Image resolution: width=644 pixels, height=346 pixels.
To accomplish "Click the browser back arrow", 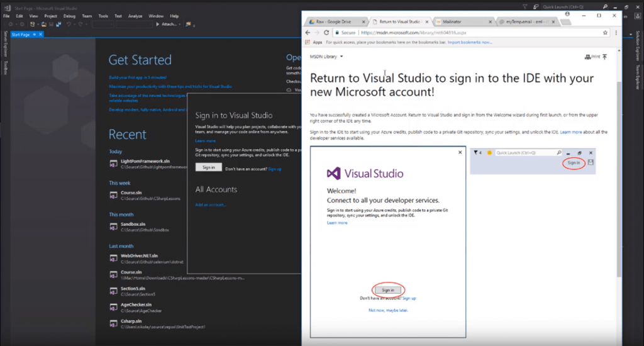I will [308, 33].
